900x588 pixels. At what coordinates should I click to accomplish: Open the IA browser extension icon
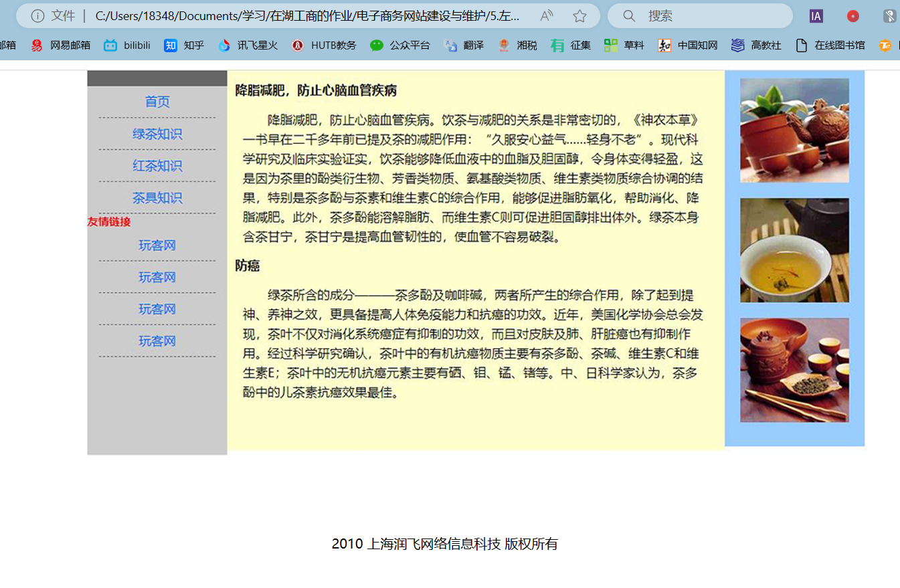816,16
